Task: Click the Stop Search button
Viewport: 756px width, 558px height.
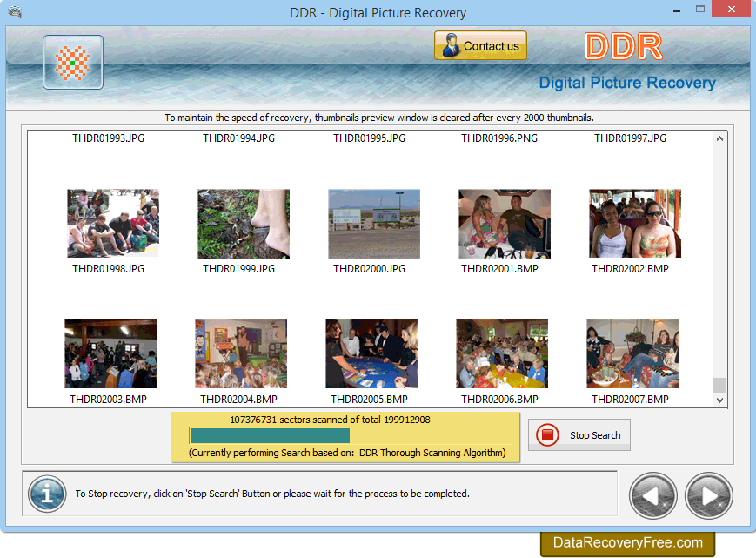Action: click(x=579, y=435)
